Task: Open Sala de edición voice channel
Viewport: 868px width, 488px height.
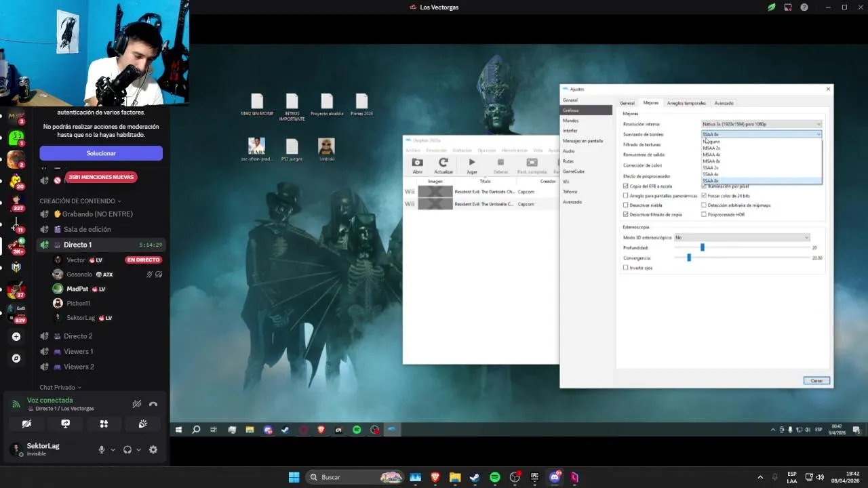Action: coord(101,229)
